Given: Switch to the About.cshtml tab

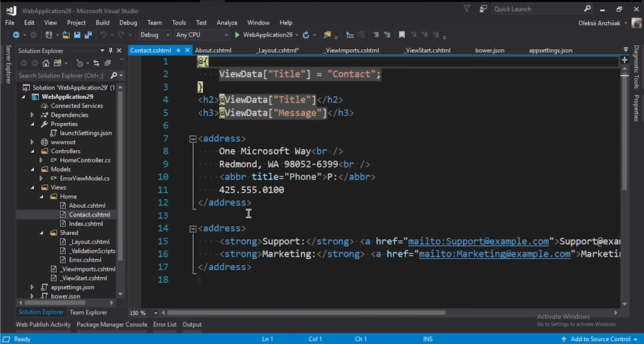Looking at the screenshot, I should [x=213, y=50].
